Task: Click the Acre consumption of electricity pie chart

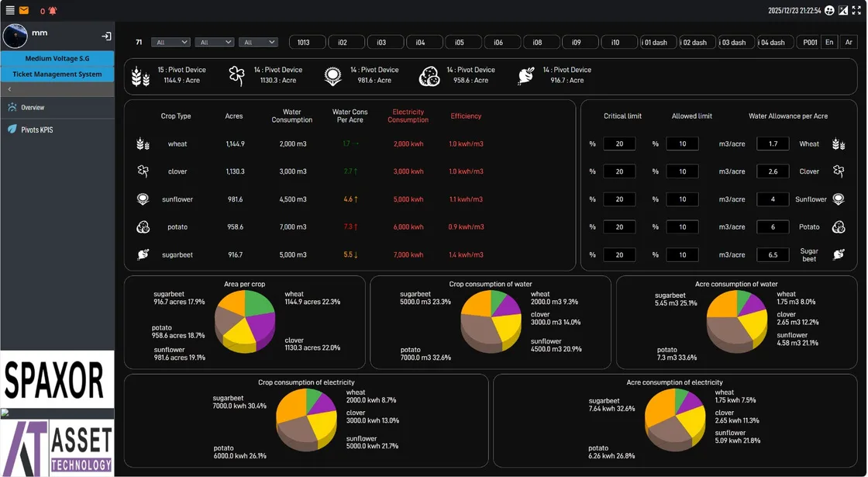Action: (x=675, y=420)
